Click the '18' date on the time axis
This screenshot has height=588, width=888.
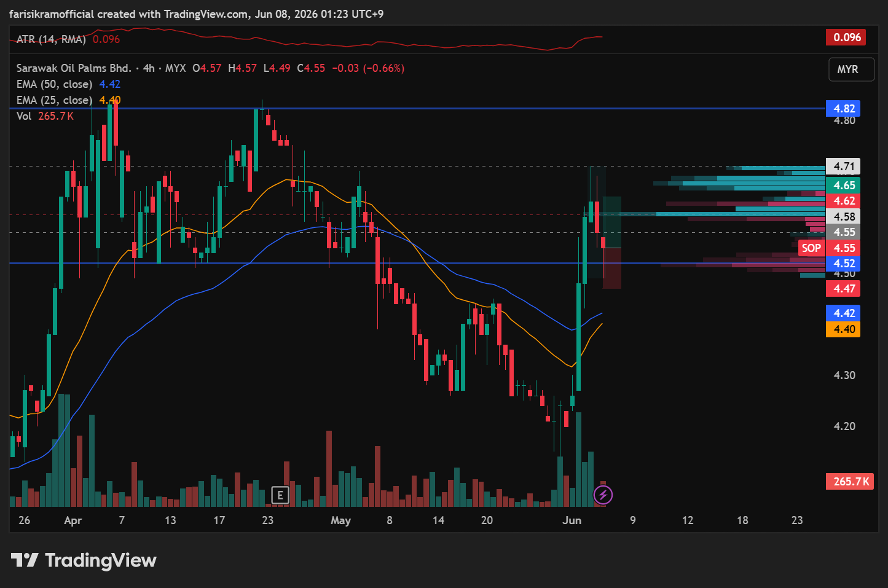742,520
